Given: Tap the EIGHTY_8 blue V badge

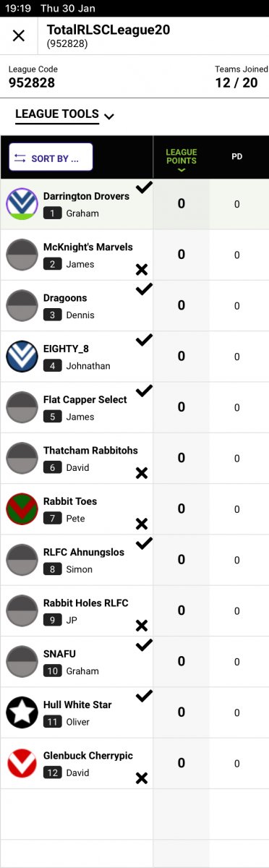Looking at the screenshot, I should (x=22, y=357).
